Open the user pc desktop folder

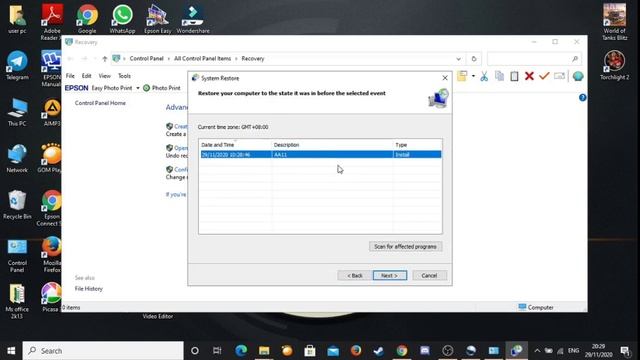(x=17, y=19)
